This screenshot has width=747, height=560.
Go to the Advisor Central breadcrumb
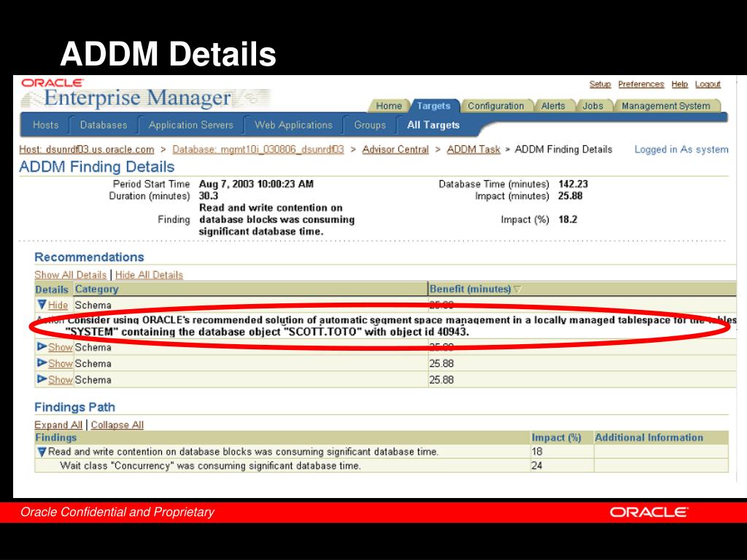click(x=395, y=149)
